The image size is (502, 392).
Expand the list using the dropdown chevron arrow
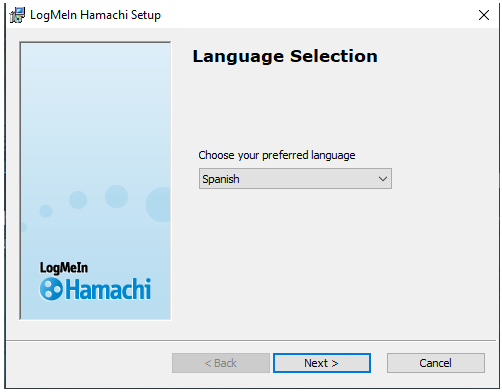click(x=383, y=179)
